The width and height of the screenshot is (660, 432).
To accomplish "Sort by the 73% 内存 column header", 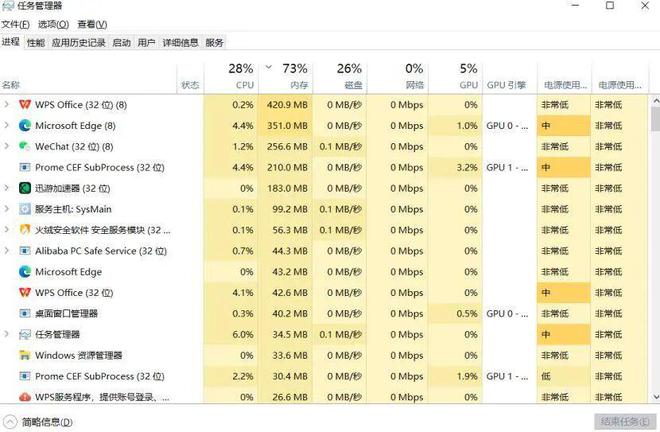I will click(x=285, y=77).
